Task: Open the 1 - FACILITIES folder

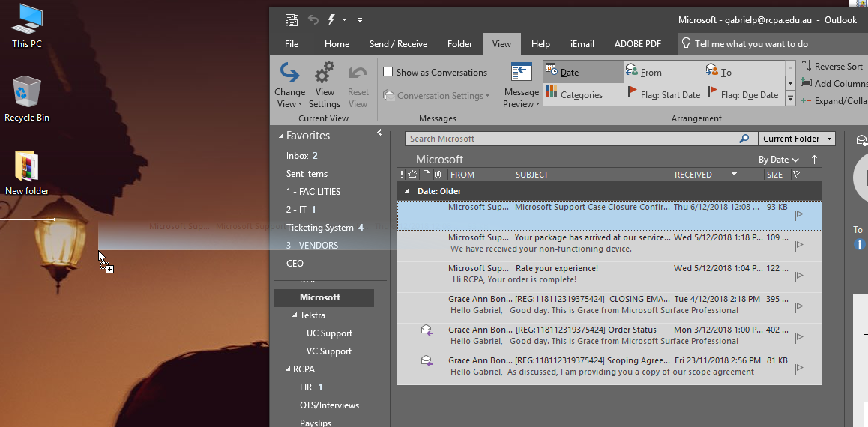Action: pos(313,191)
